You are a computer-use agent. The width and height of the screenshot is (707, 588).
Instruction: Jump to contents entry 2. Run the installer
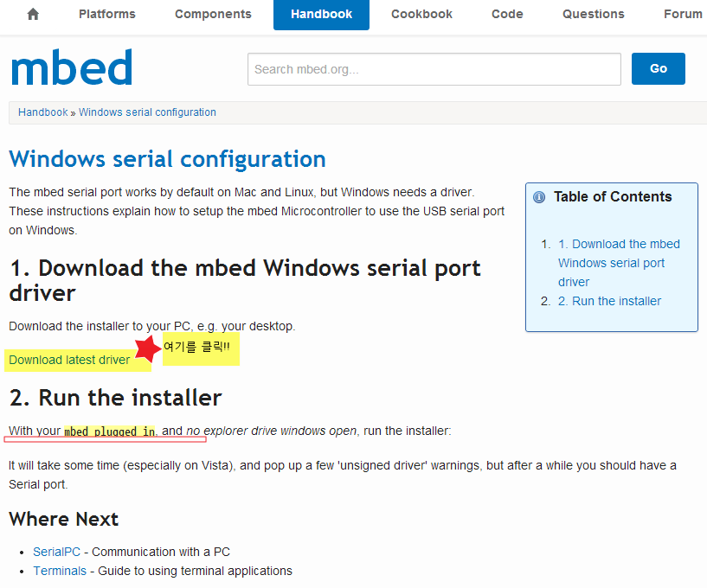[609, 301]
